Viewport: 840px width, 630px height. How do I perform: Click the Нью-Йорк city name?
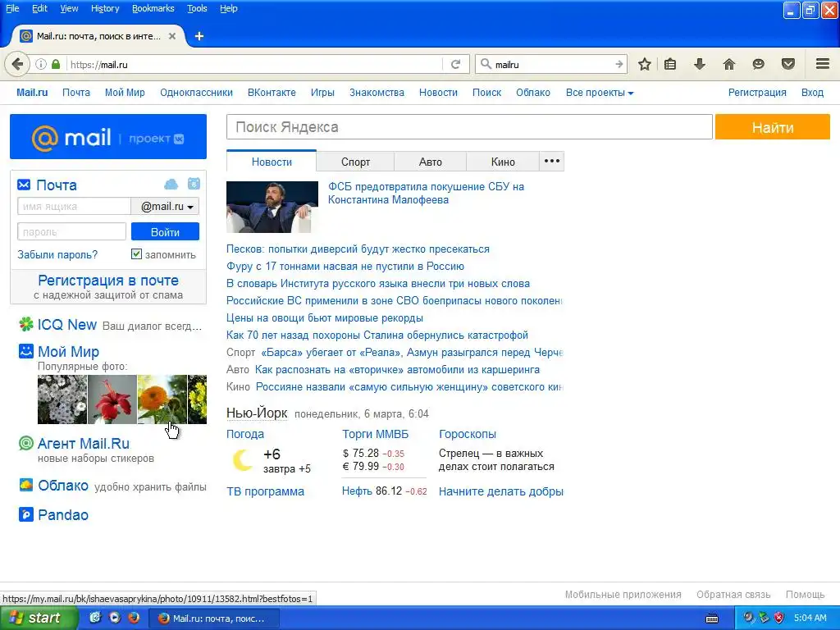coord(257,413)
